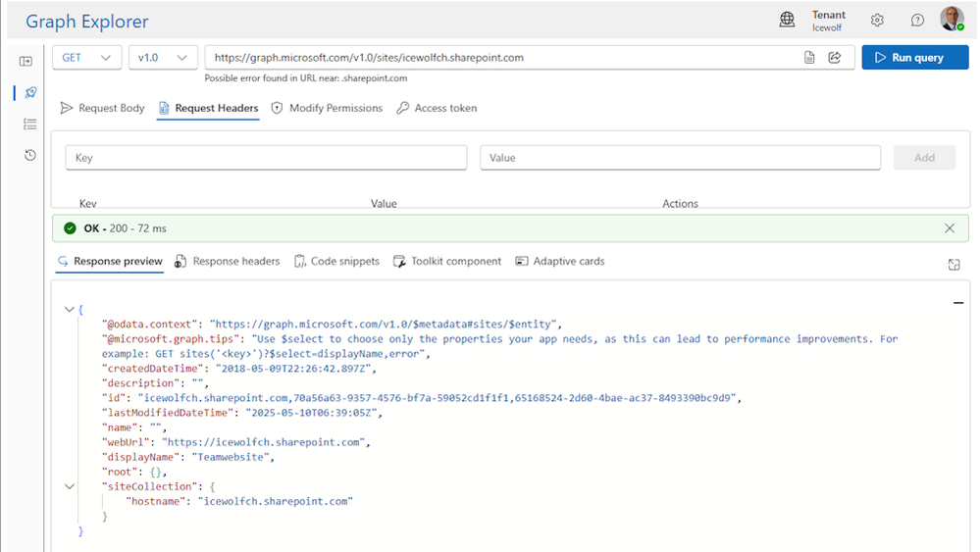980x552 pixels.
Task: Click the header Key input field
Action: [266, 157]
